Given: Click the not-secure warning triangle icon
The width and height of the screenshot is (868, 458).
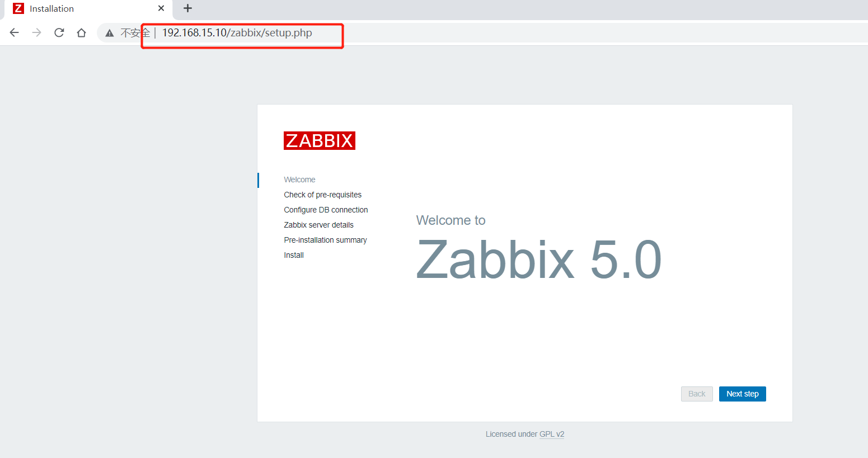Looking at the screenshot, I should click(110, 33).
